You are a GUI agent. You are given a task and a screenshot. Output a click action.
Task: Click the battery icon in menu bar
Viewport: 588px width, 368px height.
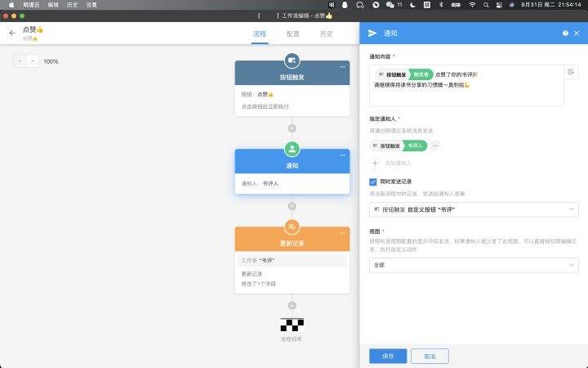(456, 5)
